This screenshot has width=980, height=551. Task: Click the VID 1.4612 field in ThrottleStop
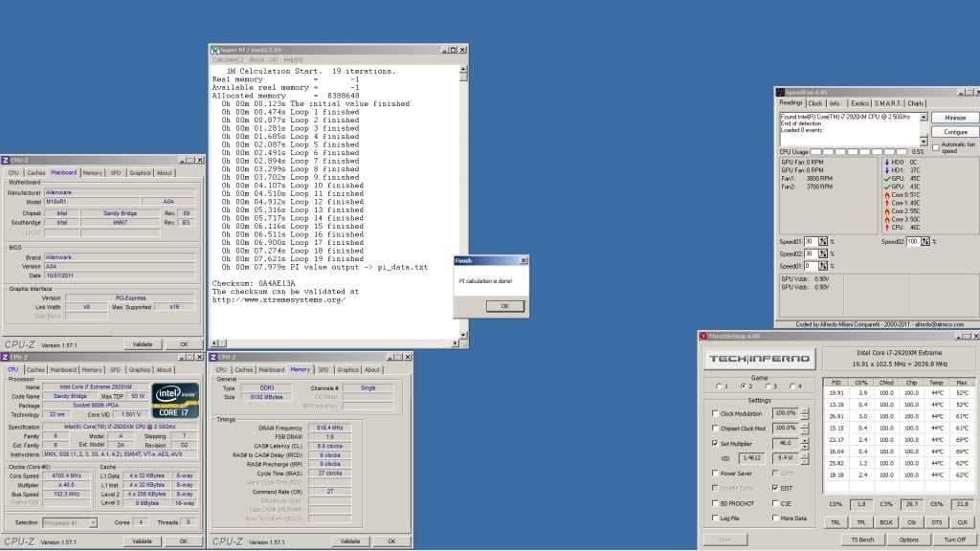coord(752,458)
